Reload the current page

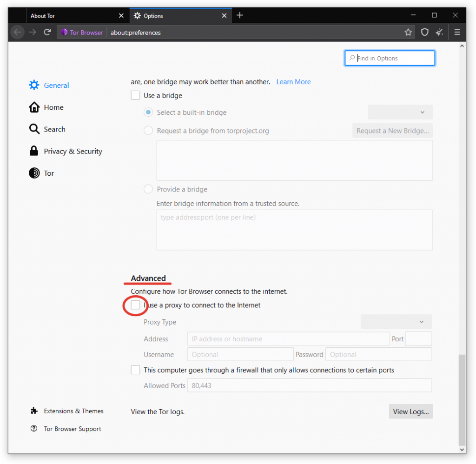click(47, 32)
